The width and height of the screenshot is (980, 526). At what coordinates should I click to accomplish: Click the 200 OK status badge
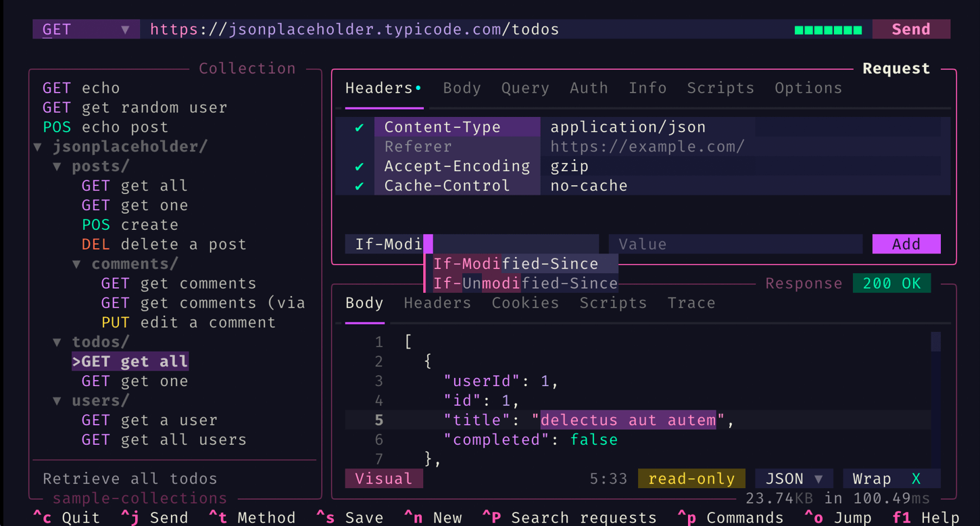(891, 283)
